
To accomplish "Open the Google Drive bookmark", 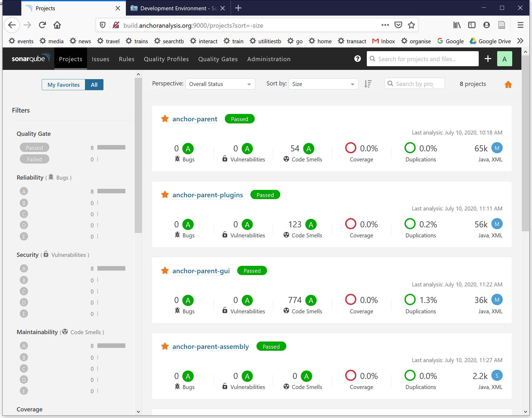I will coord(490,41).
